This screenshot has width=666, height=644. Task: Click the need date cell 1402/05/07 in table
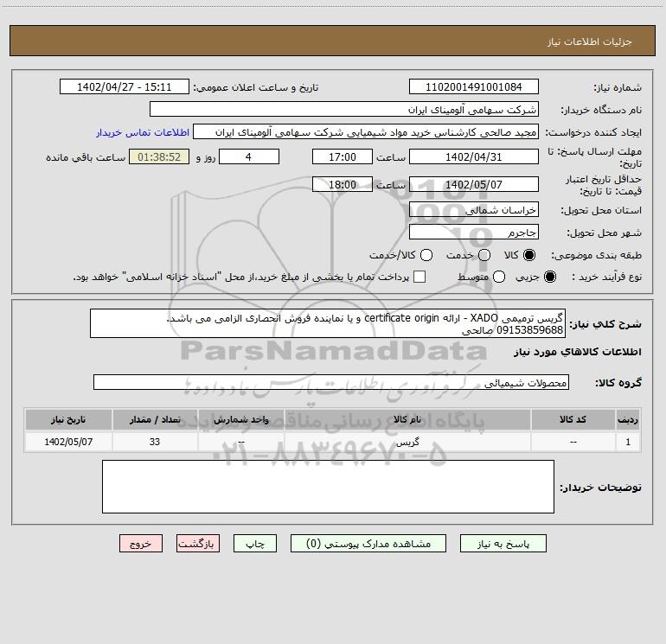pyautogui.click(x=68, y=442)
